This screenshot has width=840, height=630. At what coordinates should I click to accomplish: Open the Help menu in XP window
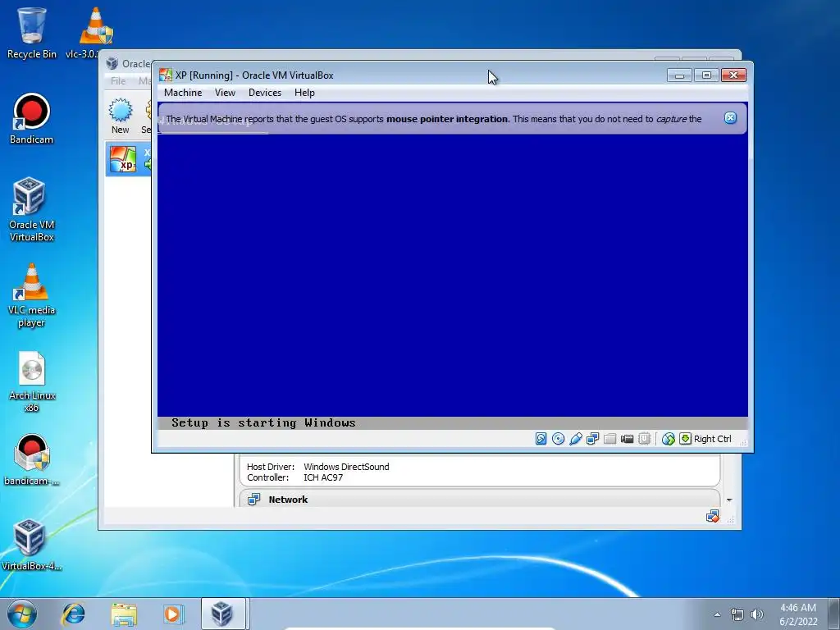click(304, 93)
